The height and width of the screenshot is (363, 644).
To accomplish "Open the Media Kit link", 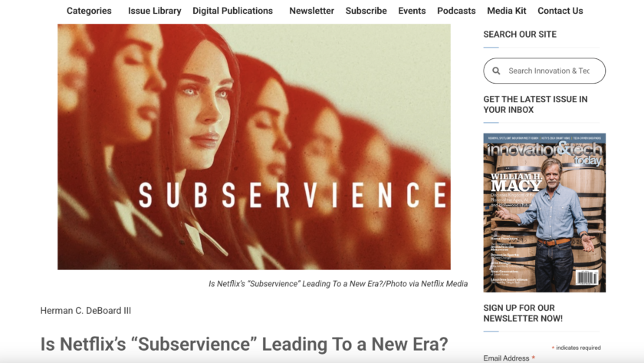I will point(507,11).
